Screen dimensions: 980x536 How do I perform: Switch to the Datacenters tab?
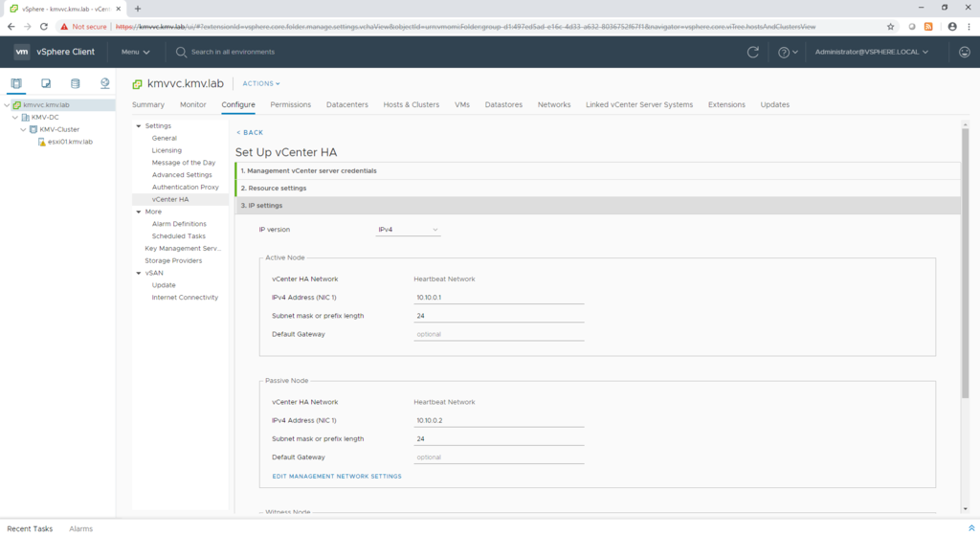[x=346, y=105]
